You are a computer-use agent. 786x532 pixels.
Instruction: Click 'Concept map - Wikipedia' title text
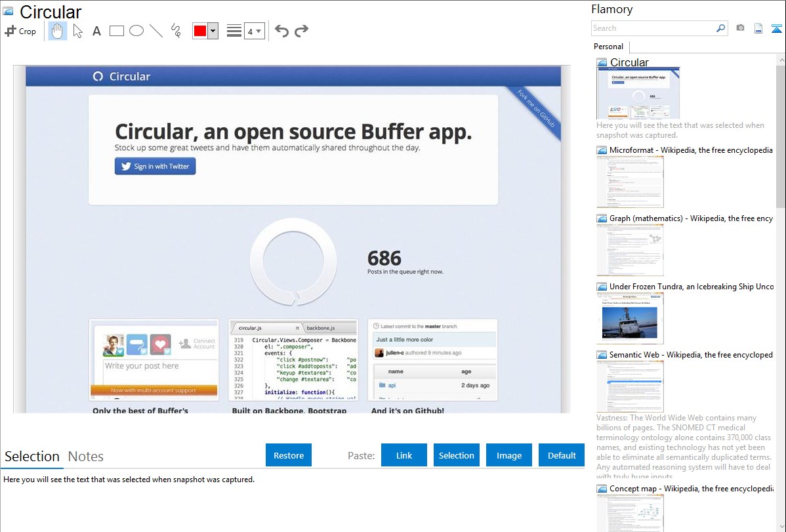click(x=692, y=488)
